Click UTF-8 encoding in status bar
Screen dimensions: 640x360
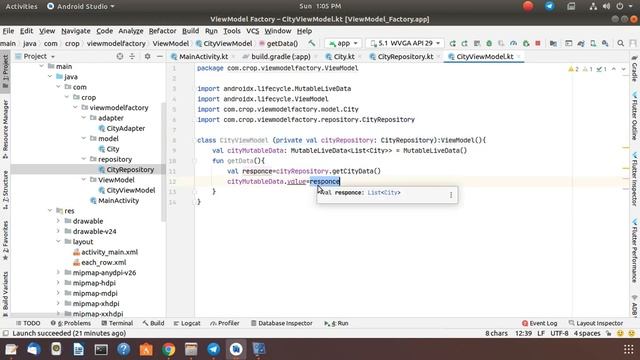tap(559, 333)
